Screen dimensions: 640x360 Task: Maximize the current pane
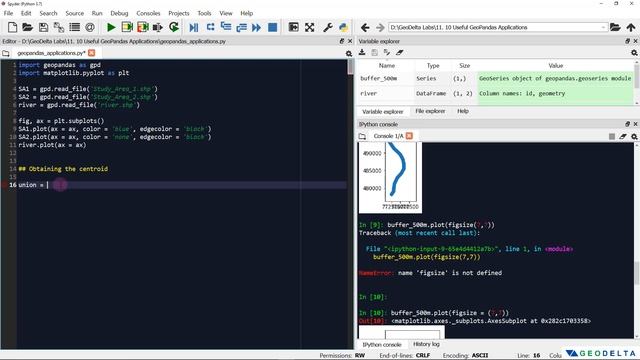[293, 27]
